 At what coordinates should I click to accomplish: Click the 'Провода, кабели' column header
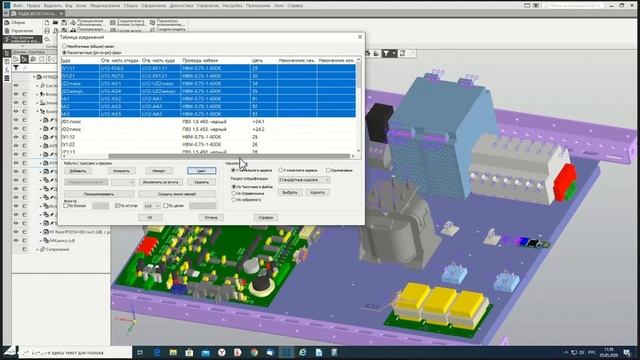(200, 60)
